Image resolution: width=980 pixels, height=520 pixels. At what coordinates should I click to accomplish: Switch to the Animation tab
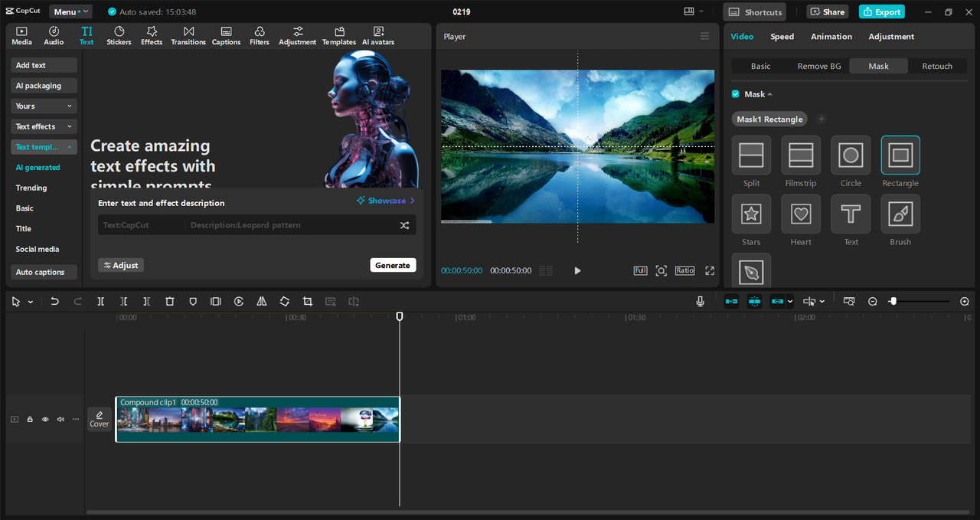(831, 37)
